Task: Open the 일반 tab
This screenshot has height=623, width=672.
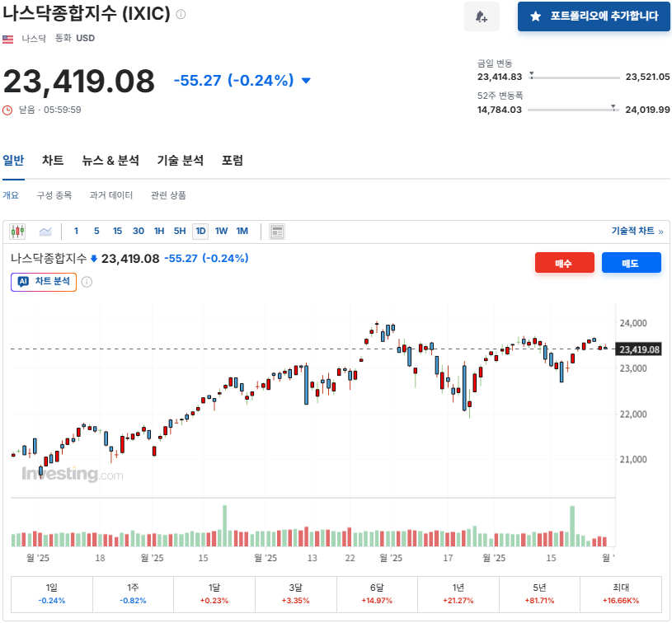Action: tap(13, 161)
